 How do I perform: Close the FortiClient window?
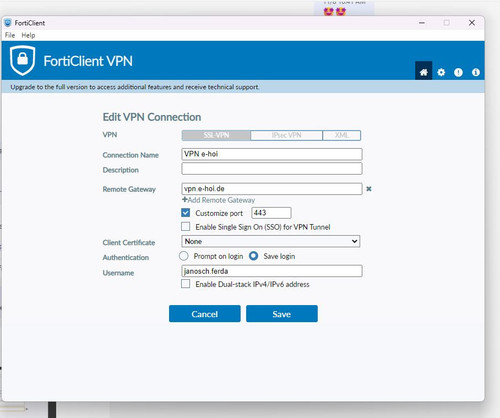[x=472, y=23]
